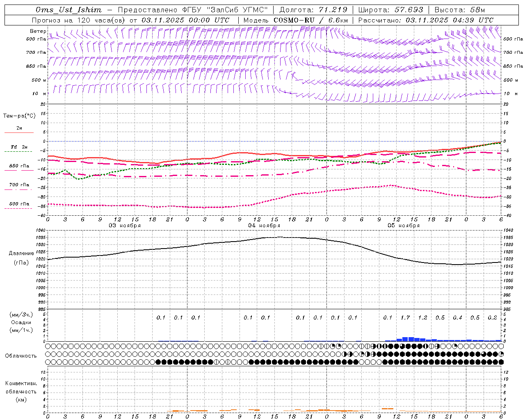Click the Высота: 58м value
The image size is (525, 420).
(459, 10)
